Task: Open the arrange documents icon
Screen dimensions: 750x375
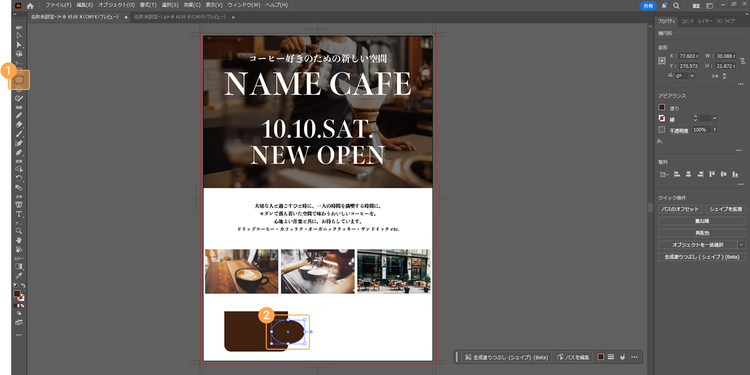Action: 696,6
